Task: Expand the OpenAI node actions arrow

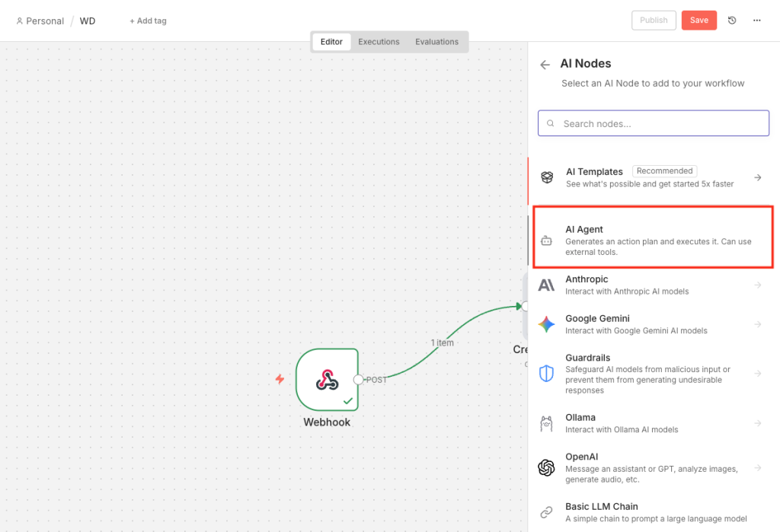Action: pyautogui.click(x=757, y=468)
